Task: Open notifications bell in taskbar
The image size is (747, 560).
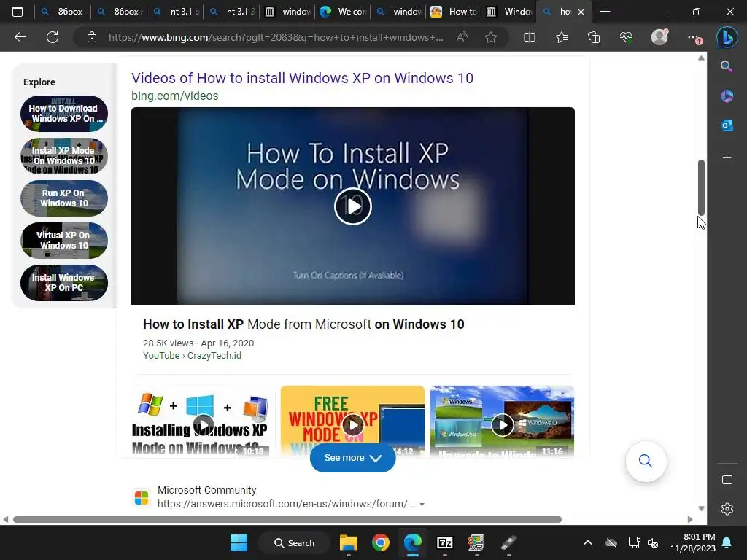Action: tap(727, 542)
